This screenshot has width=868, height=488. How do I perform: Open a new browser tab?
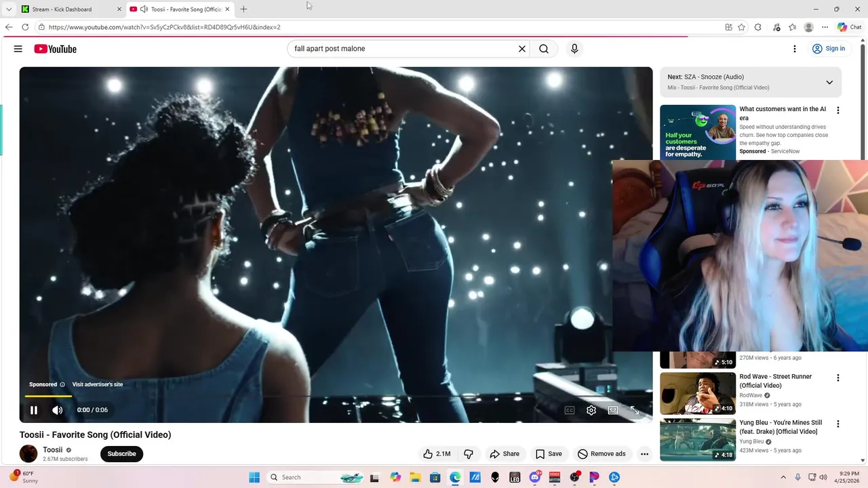click(243, 9)
